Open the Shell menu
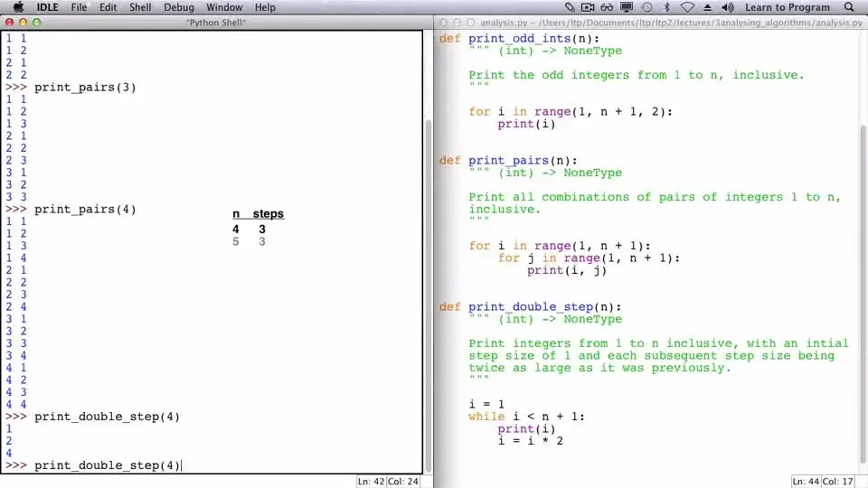 pyautogui.click(x=140, y=7)
